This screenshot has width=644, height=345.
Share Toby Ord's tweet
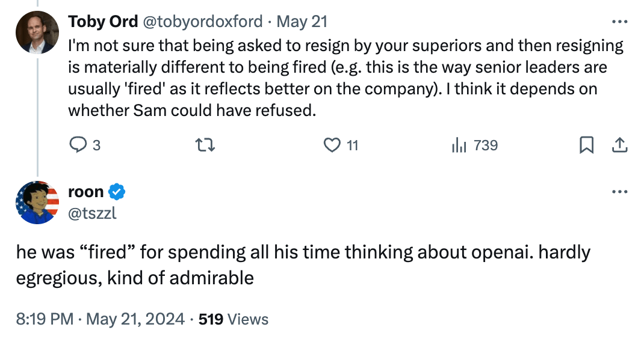tap(619, 145)
